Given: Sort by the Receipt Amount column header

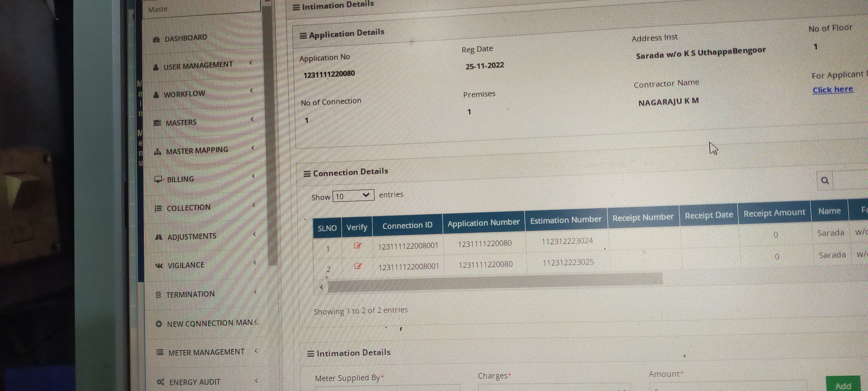Looking at the screenshot, I should 774,213.
